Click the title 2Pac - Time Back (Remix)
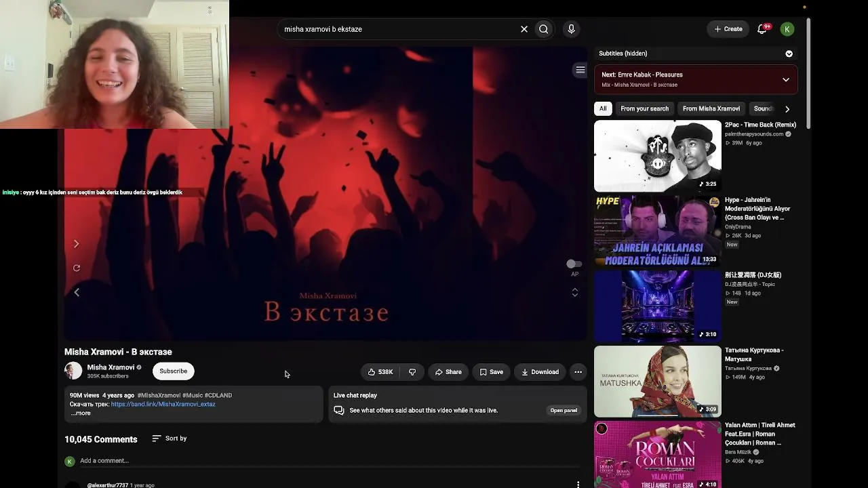 (x=760, y=125)
